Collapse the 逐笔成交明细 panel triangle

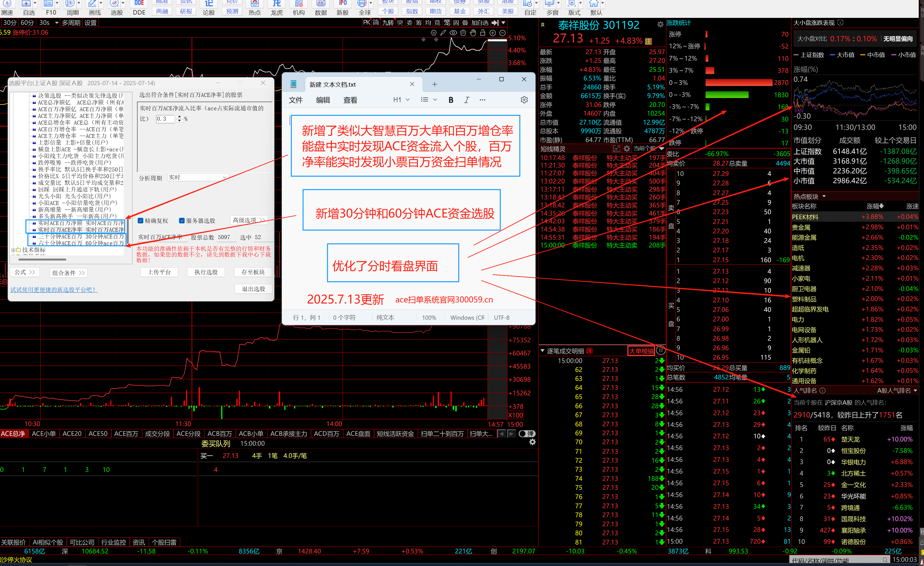[542, 351]
